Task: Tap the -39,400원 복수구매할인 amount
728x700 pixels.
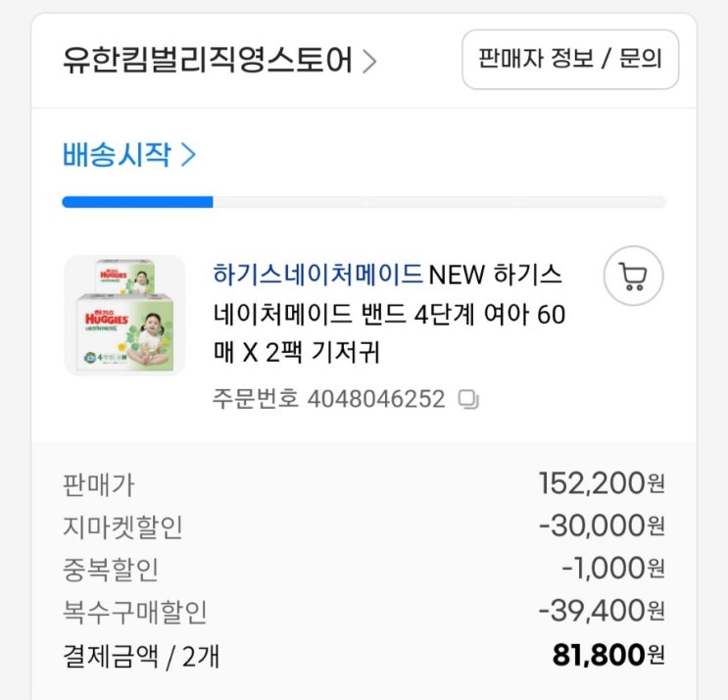Action: (x=601, y=611)
